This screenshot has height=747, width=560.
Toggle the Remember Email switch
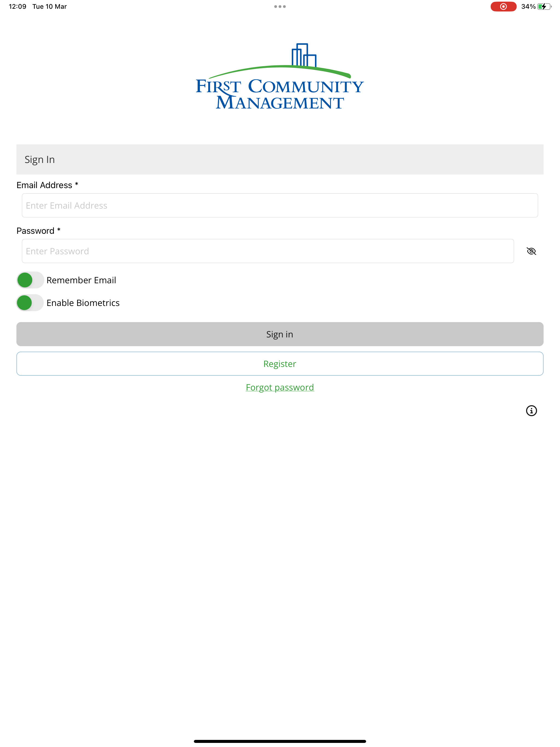coord(30,280)
